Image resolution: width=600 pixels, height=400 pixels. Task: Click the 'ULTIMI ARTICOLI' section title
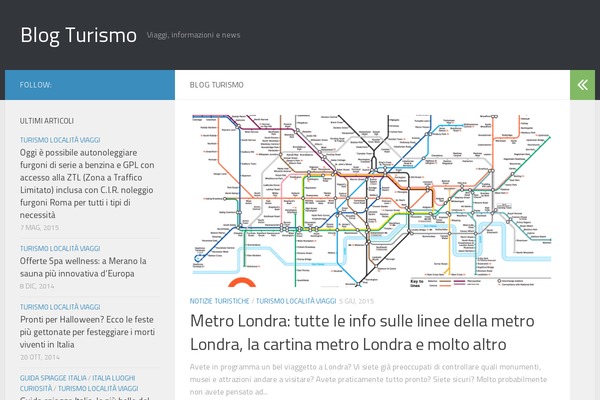click(47, 121)
